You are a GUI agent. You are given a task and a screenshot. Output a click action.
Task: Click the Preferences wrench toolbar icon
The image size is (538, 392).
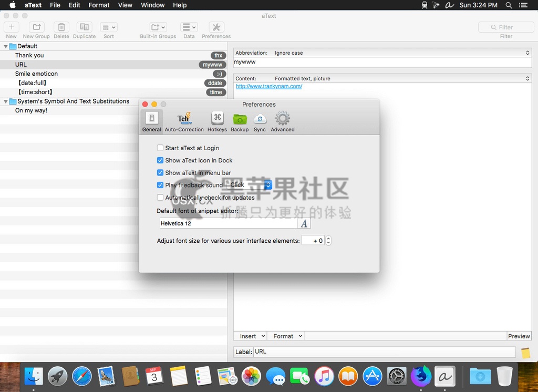tap(216, 27)
